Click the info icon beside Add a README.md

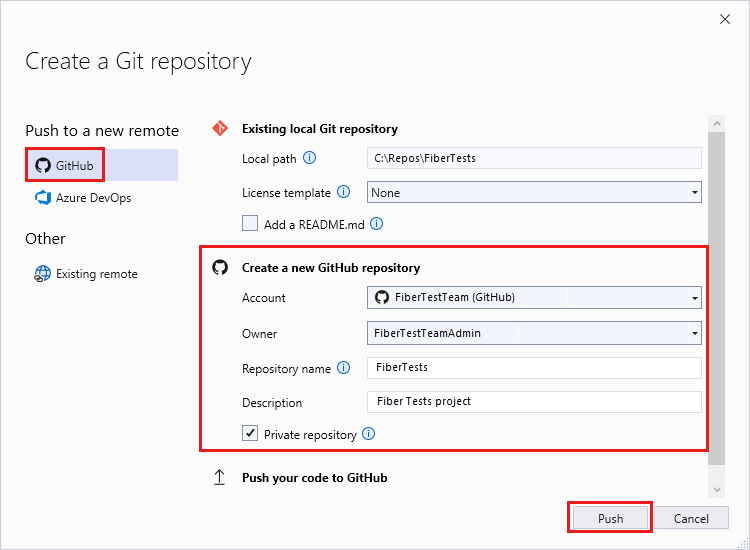coord(377,225)
